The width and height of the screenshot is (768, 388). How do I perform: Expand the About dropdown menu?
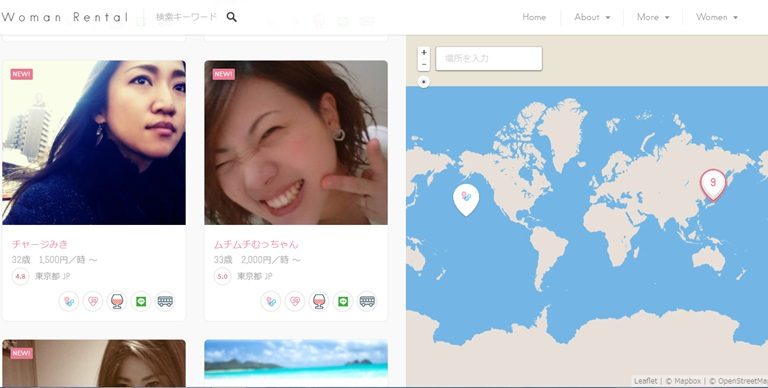(x=592, y=17)
